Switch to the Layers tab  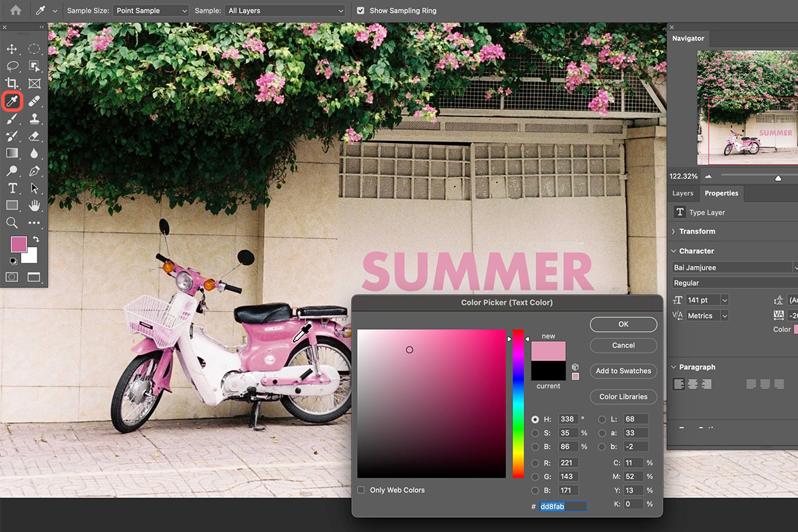[x=683, y=194]
